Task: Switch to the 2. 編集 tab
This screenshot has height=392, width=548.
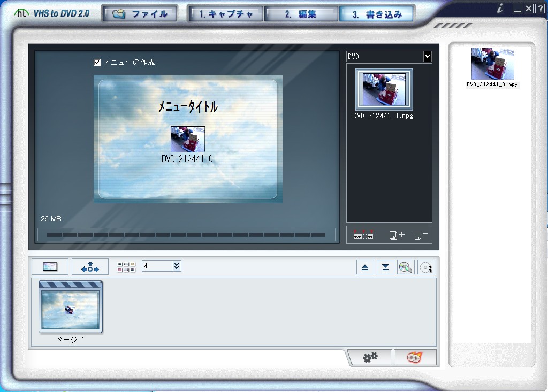Action: [x=301, y=14]
